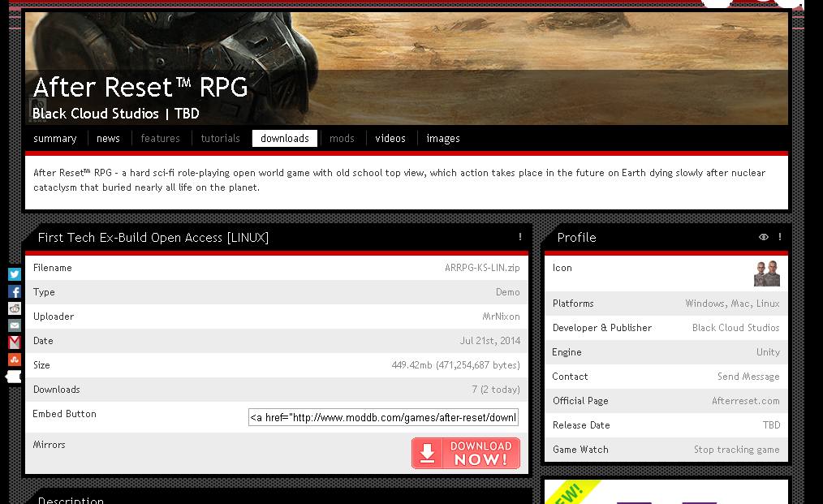Image resolution: width=823 pixels, height=504 pixels.
Task: Click the Download Now button
Action: click(x=466, y=453)
